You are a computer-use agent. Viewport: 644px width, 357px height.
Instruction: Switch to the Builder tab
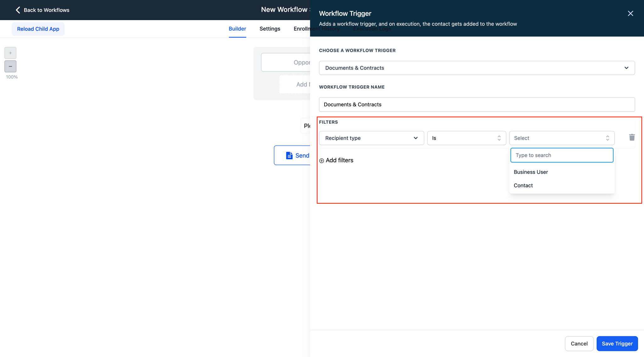pos(237,29)
